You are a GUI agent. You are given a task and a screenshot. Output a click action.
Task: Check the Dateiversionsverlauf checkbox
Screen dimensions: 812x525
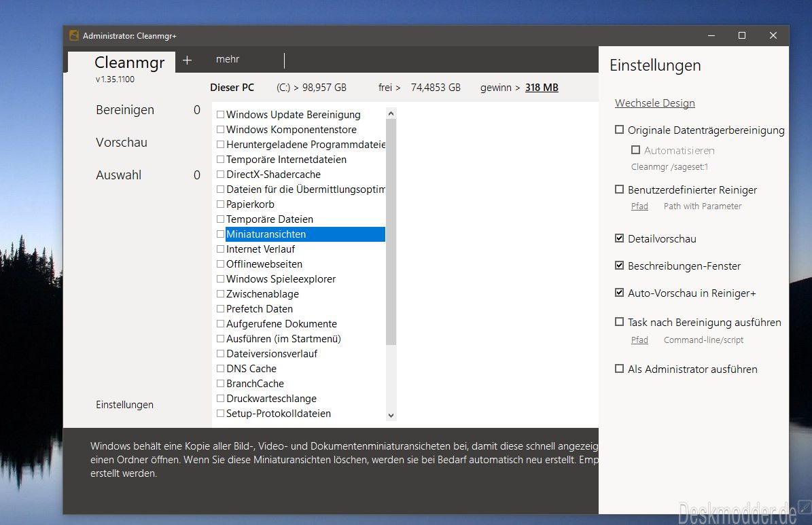pyautogui.click(x=221, y=354)
